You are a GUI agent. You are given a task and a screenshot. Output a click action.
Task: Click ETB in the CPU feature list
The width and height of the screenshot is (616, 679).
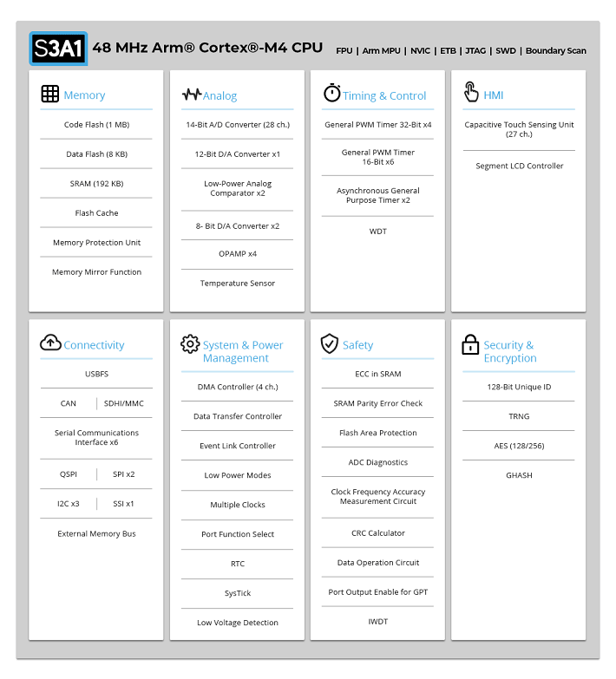click(448, 50)
